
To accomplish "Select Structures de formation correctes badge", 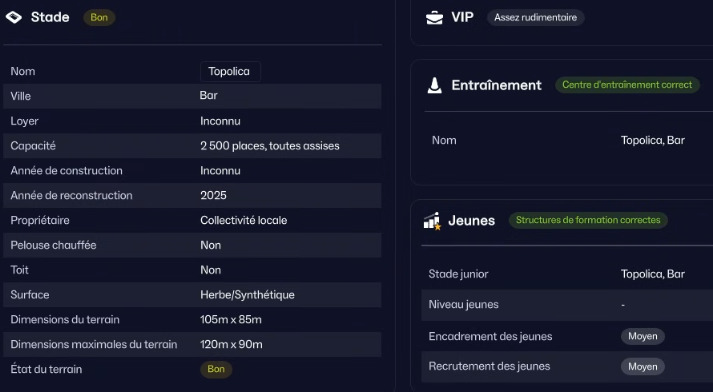I will pos(588,220).
